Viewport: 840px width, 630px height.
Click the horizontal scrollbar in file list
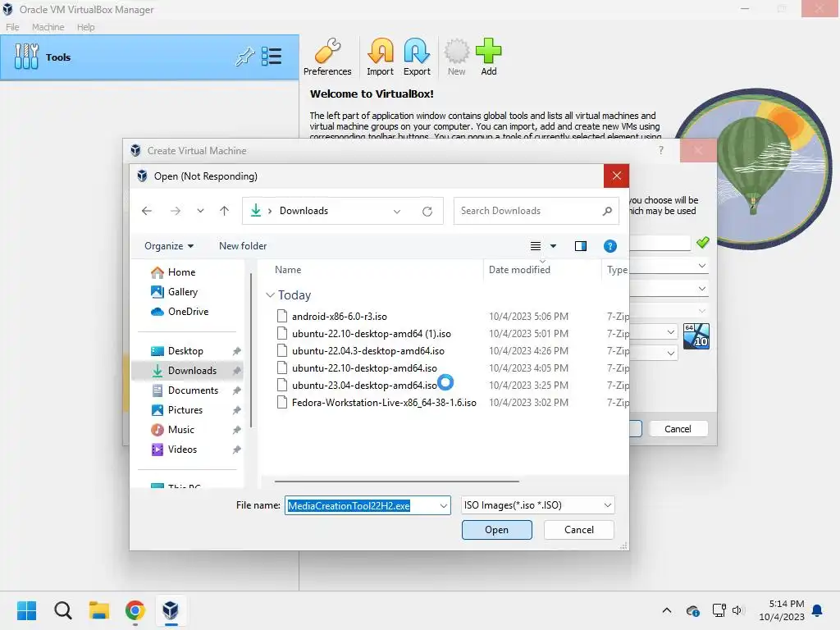pos(396,482)
